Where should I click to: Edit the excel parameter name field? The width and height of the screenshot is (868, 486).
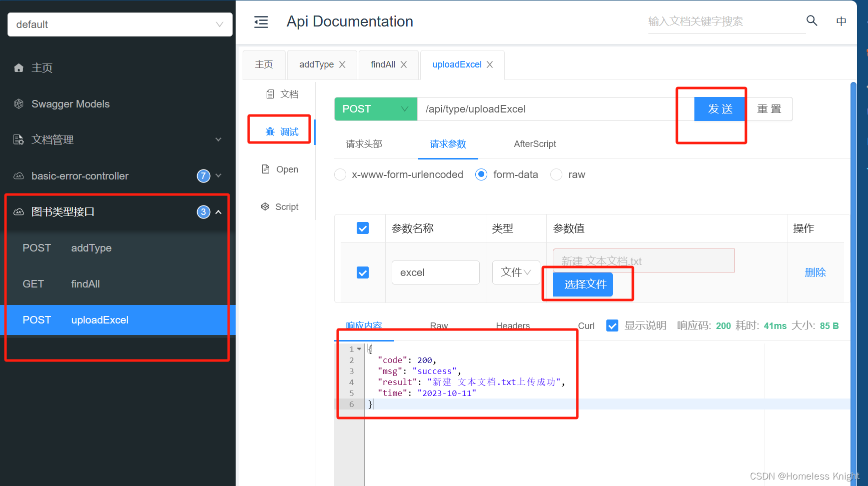point(436,272)
